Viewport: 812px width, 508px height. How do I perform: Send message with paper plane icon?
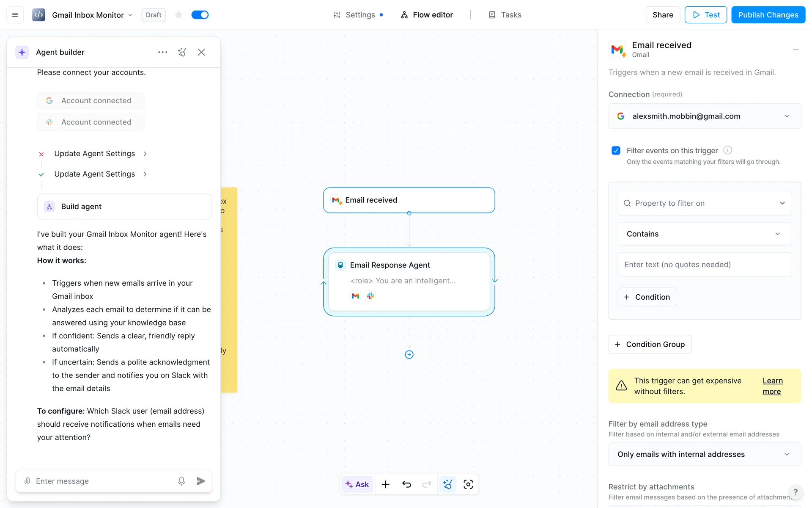[x=201, y=481]
